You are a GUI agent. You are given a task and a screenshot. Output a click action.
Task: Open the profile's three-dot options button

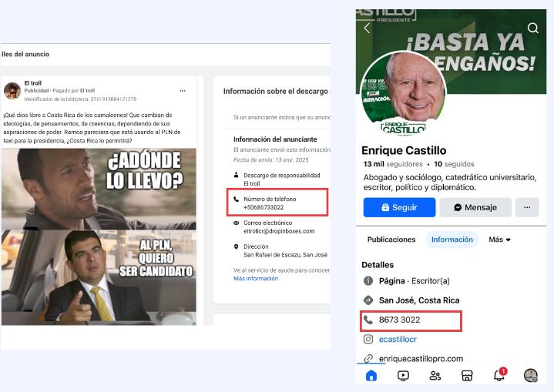pyautogui.click(x=527, y=207)
